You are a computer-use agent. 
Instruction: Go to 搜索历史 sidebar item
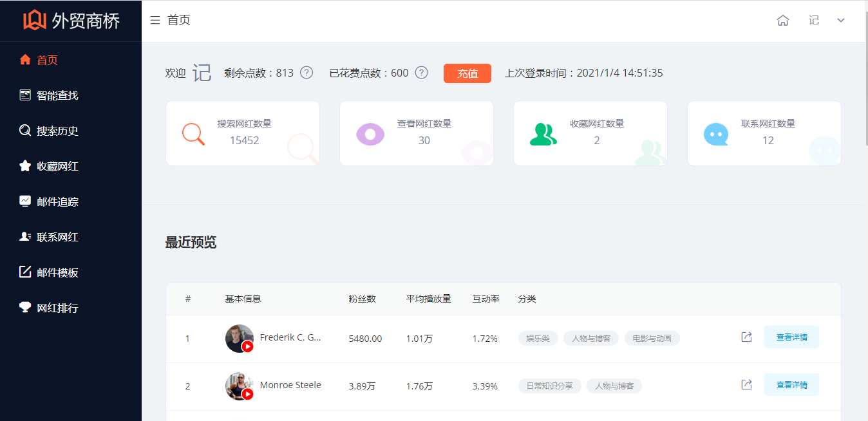pyautogui.click(x=57, y=131)
